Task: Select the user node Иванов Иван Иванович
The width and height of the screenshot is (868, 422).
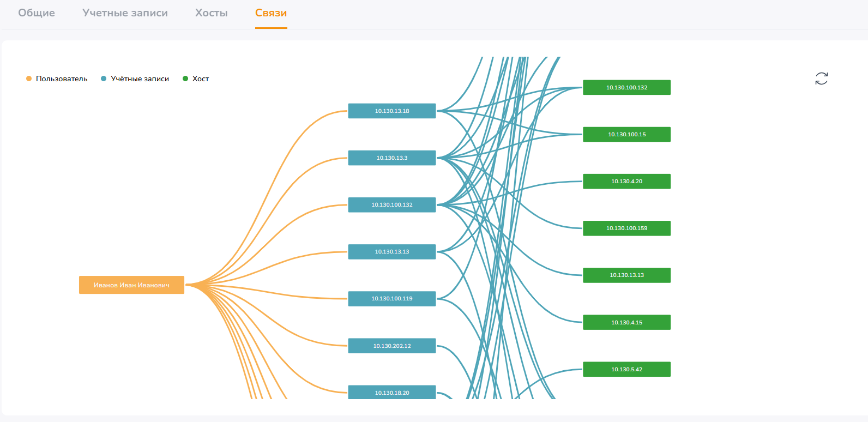Action: coord(131,285)
